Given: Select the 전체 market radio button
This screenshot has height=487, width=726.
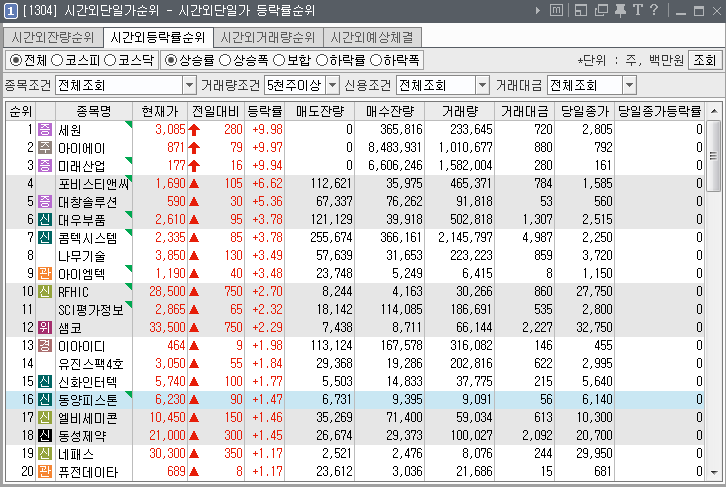Looking at the screenshot, I should coord(16,60).
